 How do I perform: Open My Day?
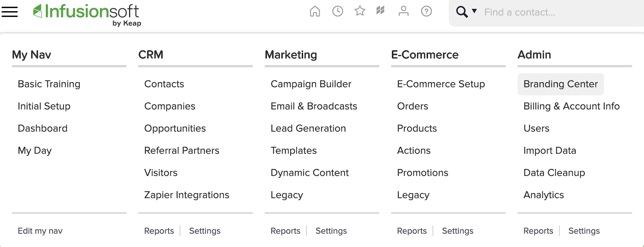[35, 150]
